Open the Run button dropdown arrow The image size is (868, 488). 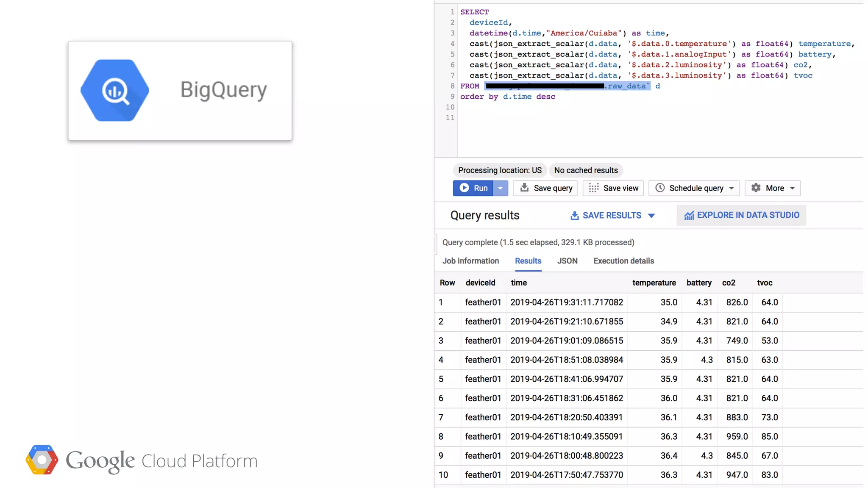[x=500, y=188]
